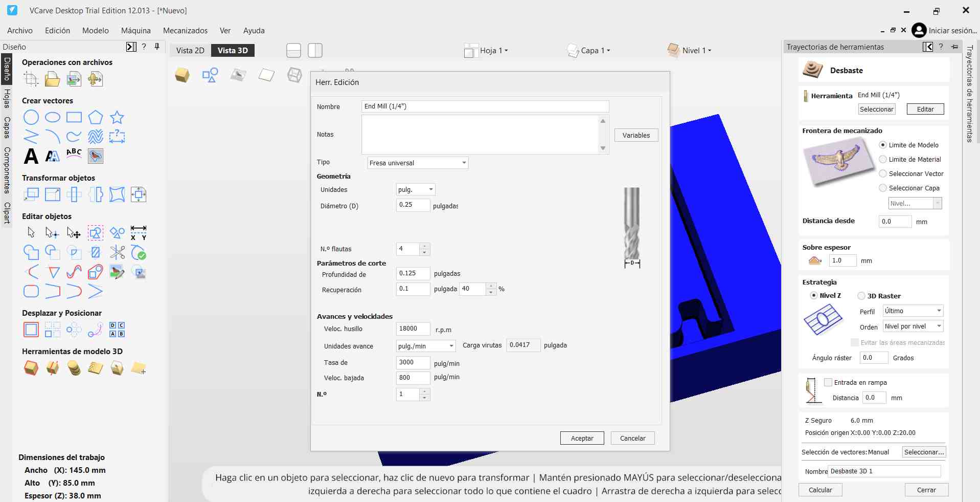
Task: Click the first 3D model tool icon
Action: (31, 368)
